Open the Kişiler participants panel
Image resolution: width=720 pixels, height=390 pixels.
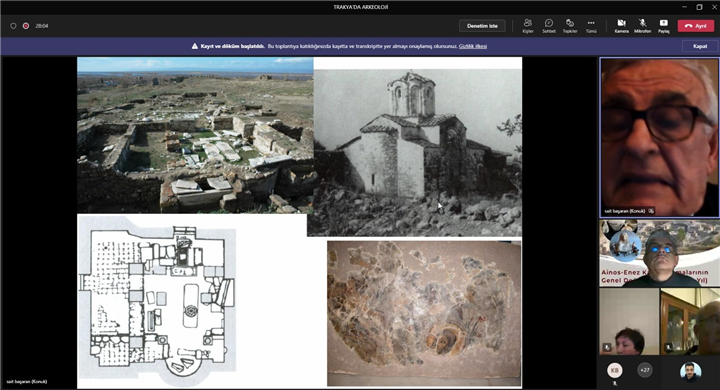[x=528, y=26]
